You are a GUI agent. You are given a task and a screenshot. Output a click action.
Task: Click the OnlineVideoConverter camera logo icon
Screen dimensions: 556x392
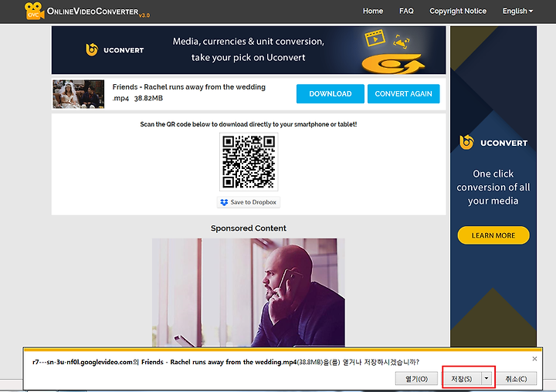click(35, 11)
